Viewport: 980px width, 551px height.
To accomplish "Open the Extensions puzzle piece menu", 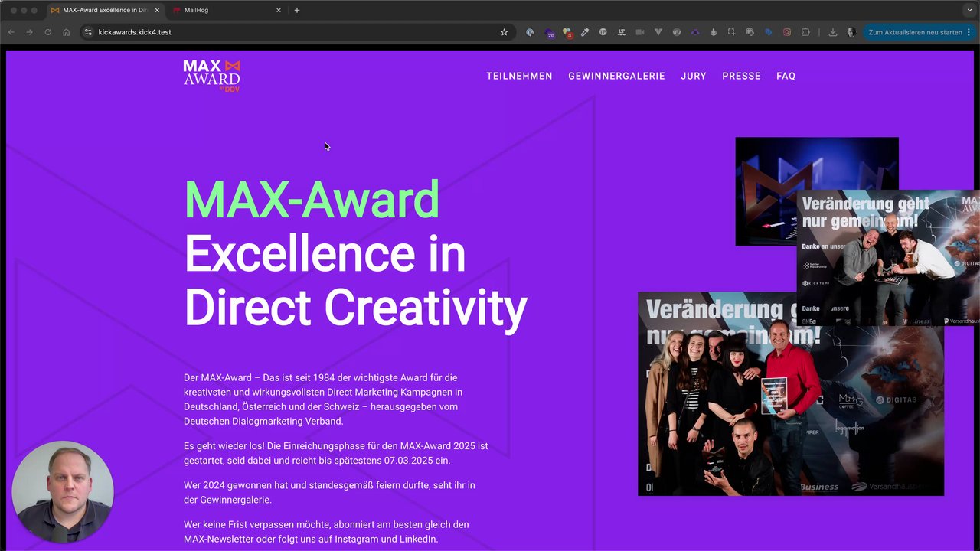I will [805, 32].
